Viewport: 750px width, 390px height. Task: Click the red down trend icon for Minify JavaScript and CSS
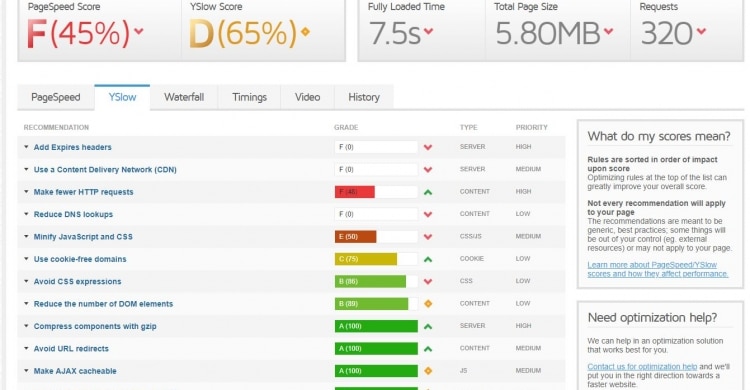pyautogui.click(x=428, y=237)
